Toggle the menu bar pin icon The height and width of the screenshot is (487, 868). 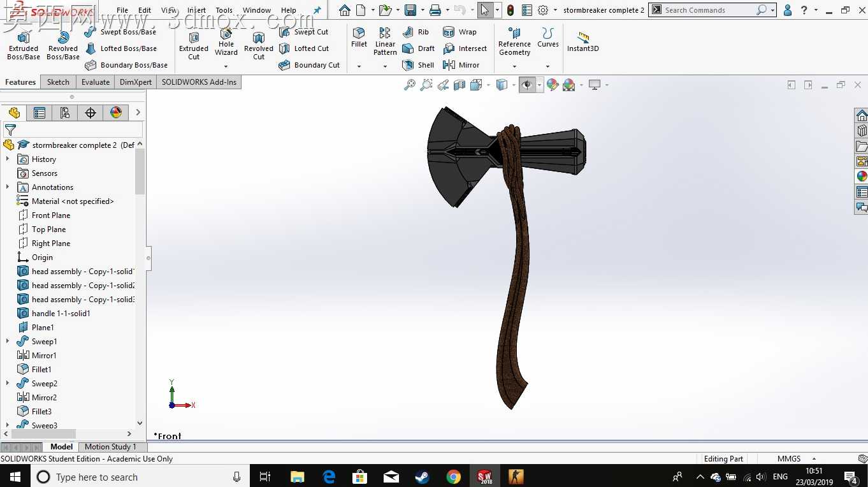[317, 10]
